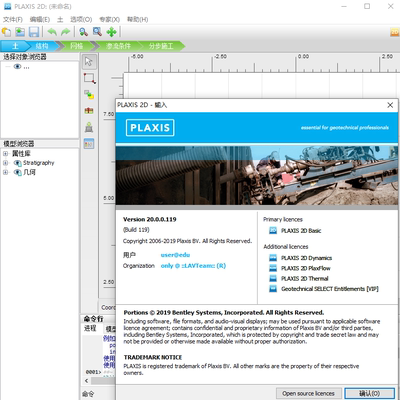Toggle visibility eye of 几何
Screen dimensions: 400x400
click(17, 172)
